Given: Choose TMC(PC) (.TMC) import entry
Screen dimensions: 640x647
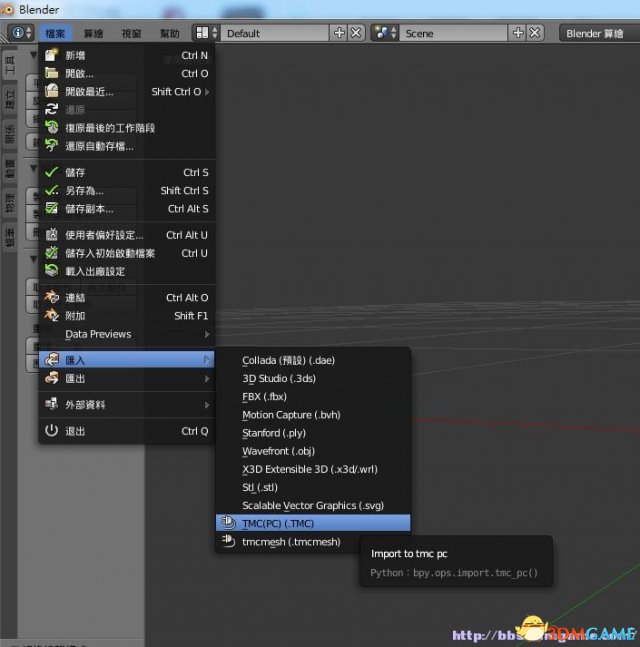Looking at the screenshot, I should (313, 523).
